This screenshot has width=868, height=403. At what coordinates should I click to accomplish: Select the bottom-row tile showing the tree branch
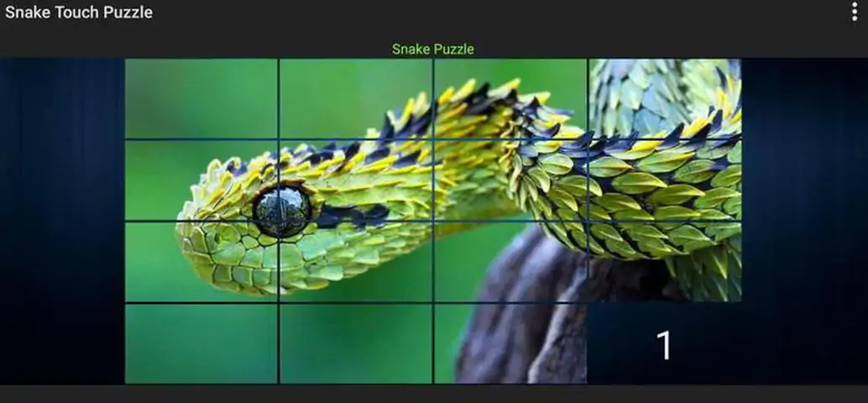pyautogui.click(x=510, y=343)
